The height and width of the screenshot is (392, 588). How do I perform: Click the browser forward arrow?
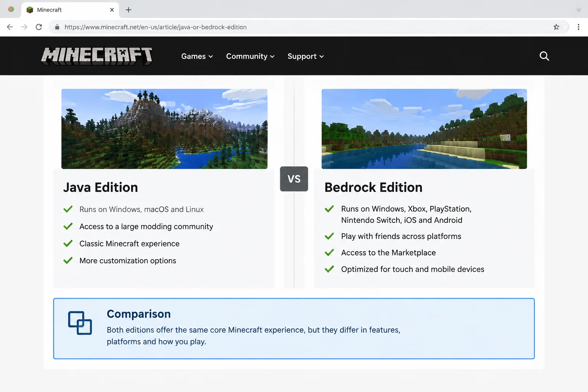(x=24, y=27)
